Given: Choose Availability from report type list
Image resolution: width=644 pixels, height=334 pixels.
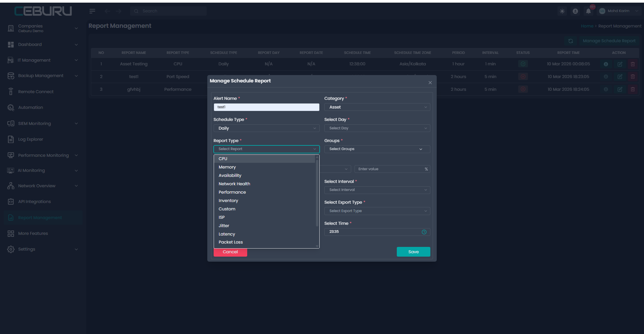Looking at the screenshot, I should coord(264,176).
